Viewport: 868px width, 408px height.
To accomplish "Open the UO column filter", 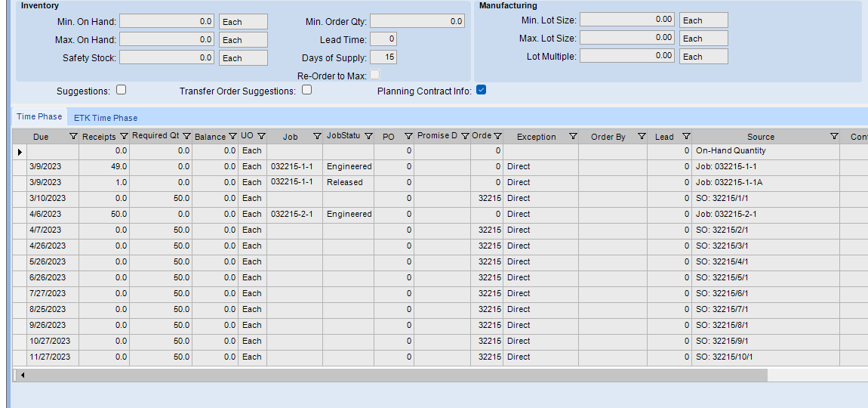I will (x=261, y=136).
